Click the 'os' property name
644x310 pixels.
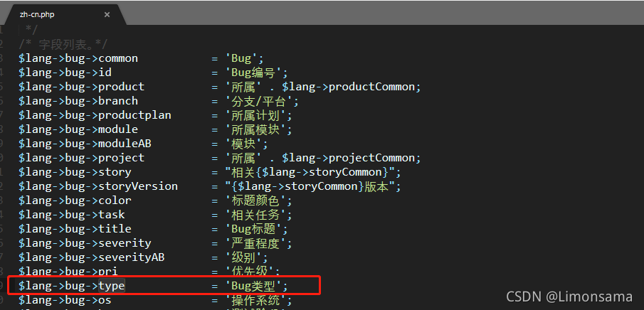tap(105, 300)
